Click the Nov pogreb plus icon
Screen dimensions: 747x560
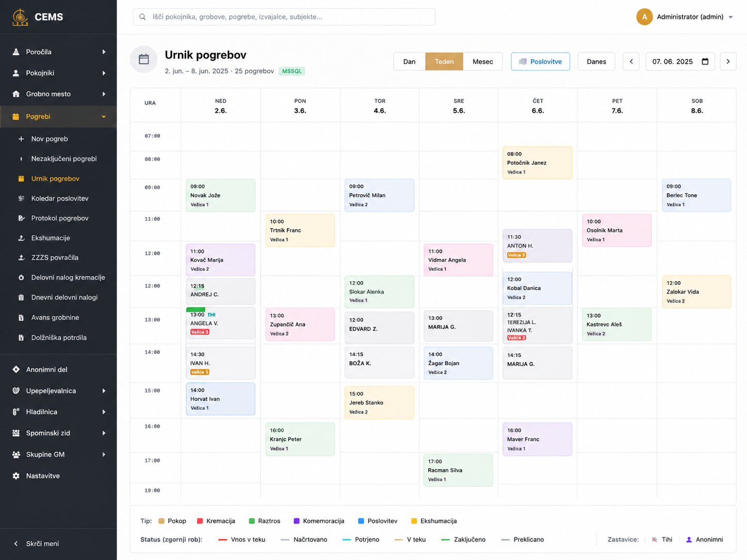click(21, 139)
